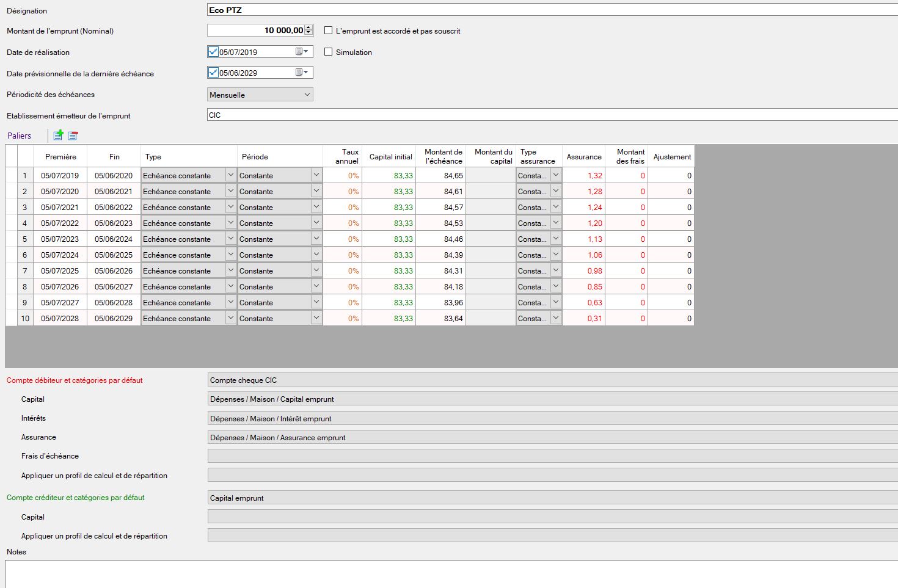Click the add palier icon with green plus
Screen dimensions: 898x588
(x=58, y=136)
